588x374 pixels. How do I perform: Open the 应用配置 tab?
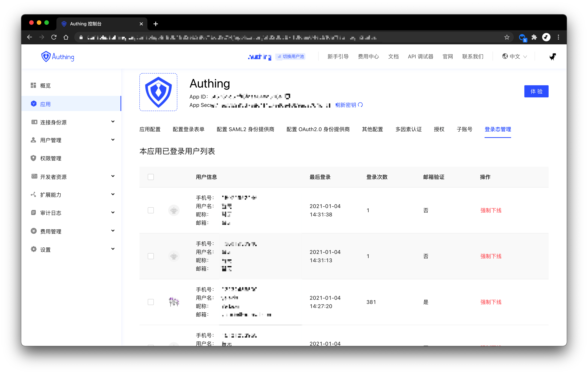150,129
